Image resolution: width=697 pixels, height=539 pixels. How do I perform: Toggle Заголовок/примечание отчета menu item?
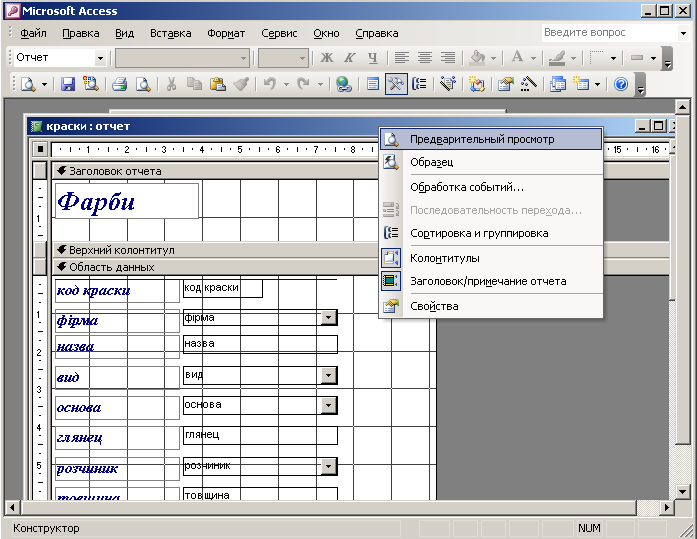491,281
